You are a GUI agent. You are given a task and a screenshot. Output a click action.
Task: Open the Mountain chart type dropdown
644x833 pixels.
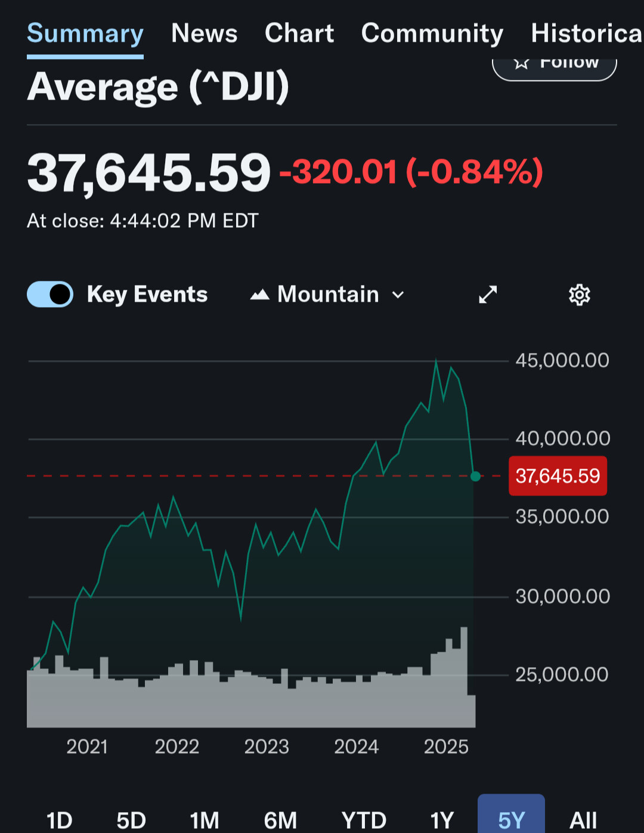328,295
